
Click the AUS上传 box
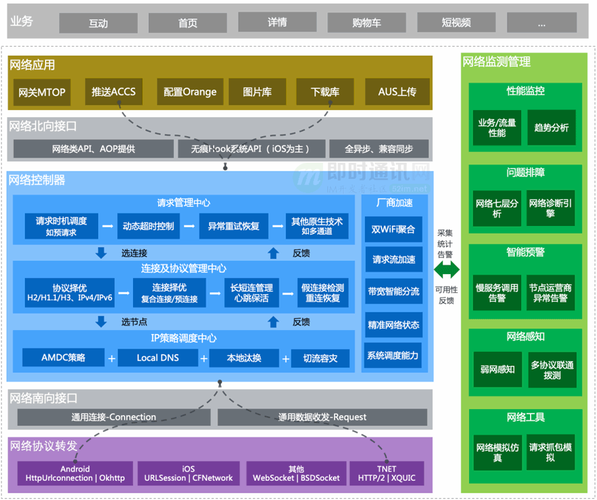coord(397,92)
